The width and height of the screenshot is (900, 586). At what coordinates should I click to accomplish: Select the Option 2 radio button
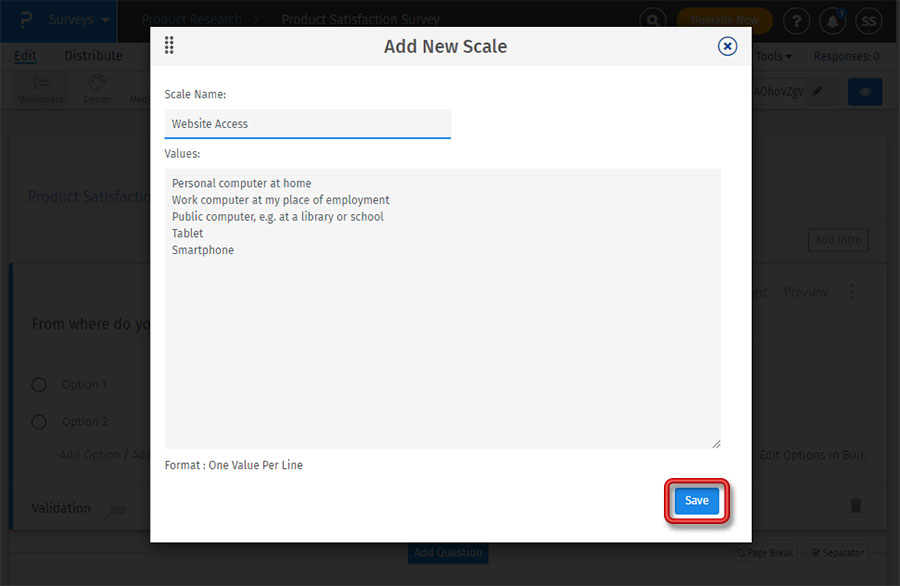click(x=39, y=421)
